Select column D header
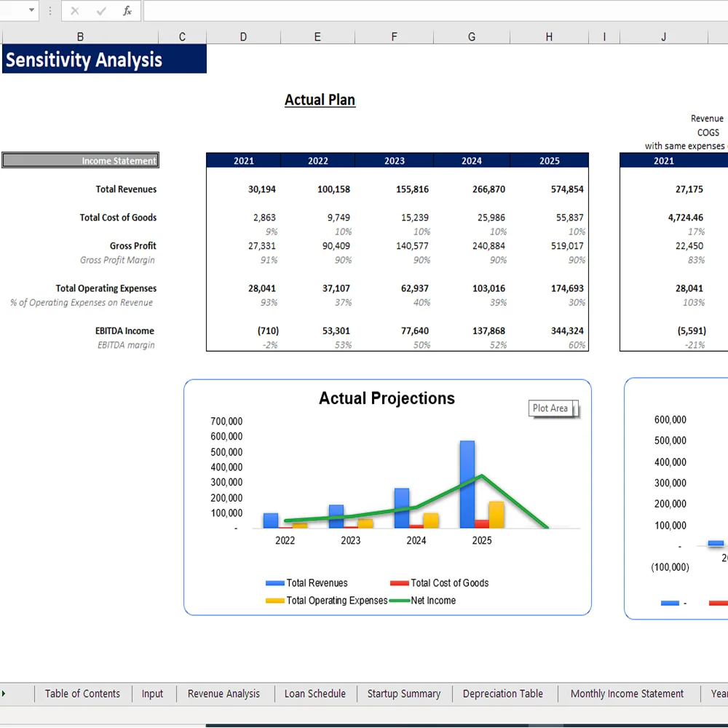728x728 pixels. [243, 36]
